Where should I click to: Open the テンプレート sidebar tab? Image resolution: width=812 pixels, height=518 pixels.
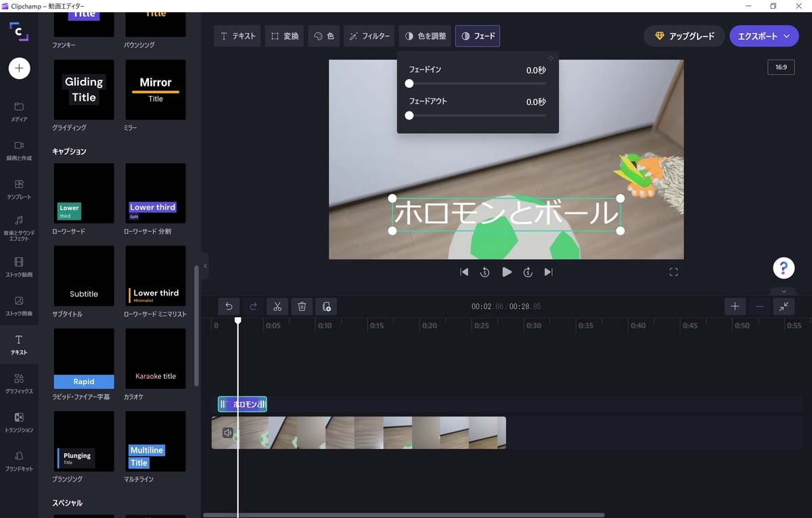19,189
